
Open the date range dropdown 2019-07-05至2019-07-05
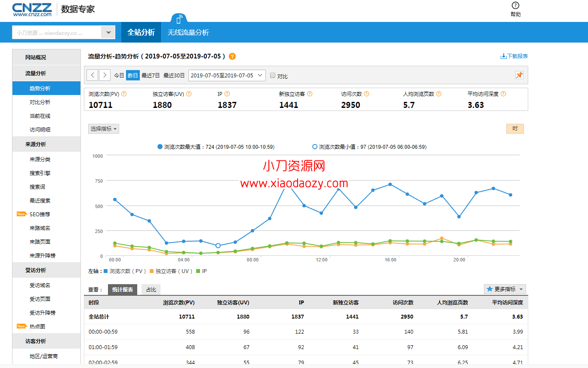[x=227, y=75]
